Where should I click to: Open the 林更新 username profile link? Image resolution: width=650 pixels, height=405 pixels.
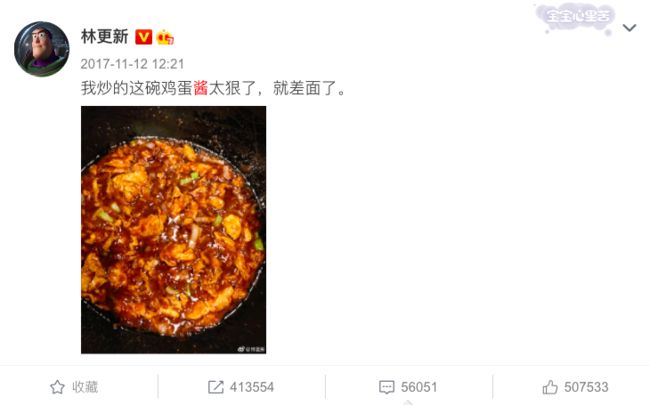(x=104, y=37)
